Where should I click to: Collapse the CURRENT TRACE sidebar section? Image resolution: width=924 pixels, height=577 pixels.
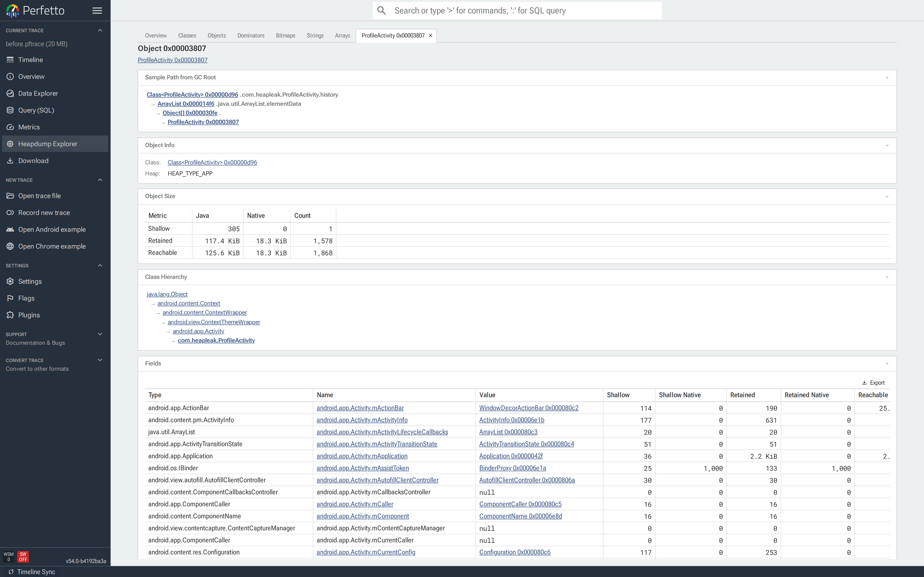click(100, 30)
